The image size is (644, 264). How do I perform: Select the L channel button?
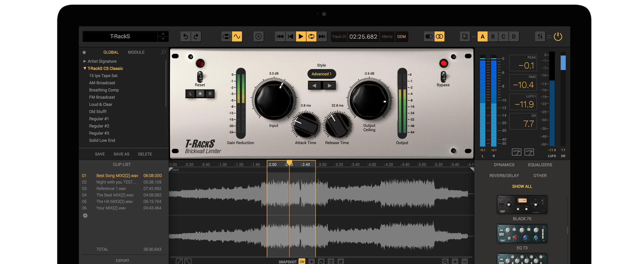[x=191, y=94]
